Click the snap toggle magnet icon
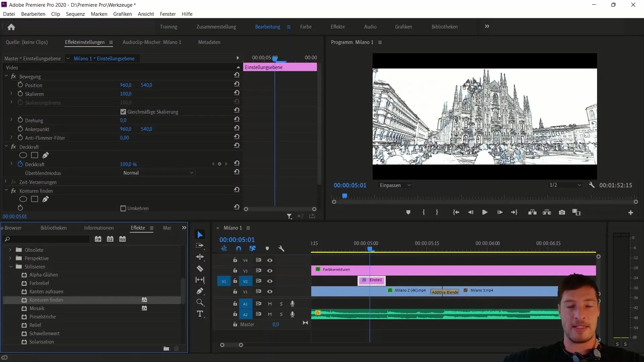The image size is (644, 362). pos(238,248)
